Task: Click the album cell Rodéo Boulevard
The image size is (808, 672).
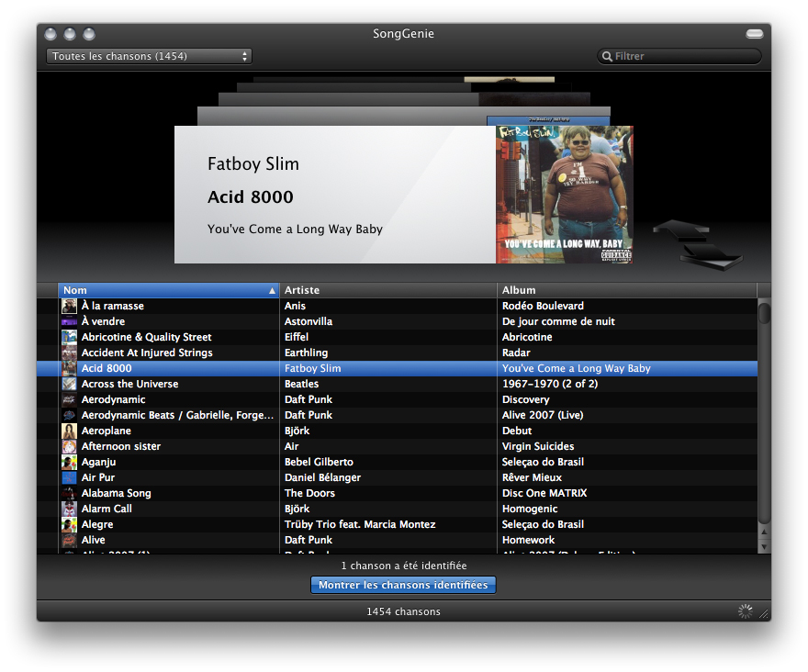Action: coord(544,306)
